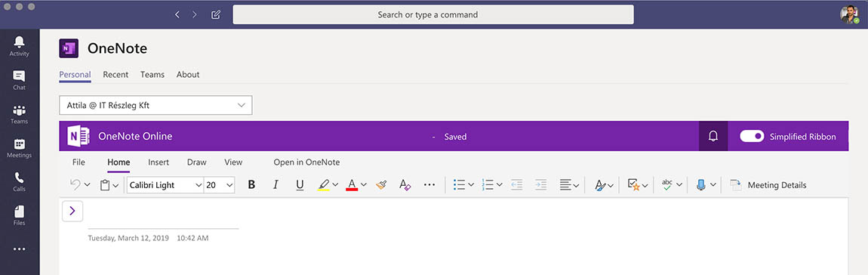Show more font options ellipsis
Viewport: 868px width, 275px height.
(429, 184)
